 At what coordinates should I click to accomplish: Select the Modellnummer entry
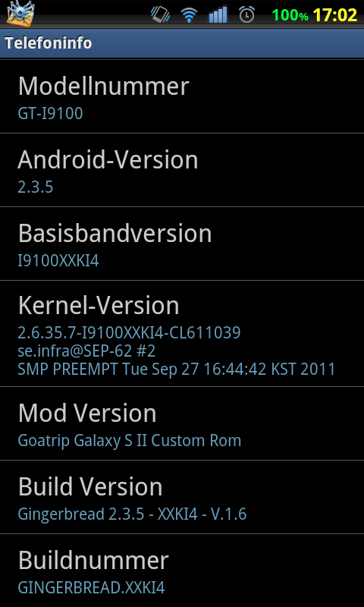[x=182, y=96]
